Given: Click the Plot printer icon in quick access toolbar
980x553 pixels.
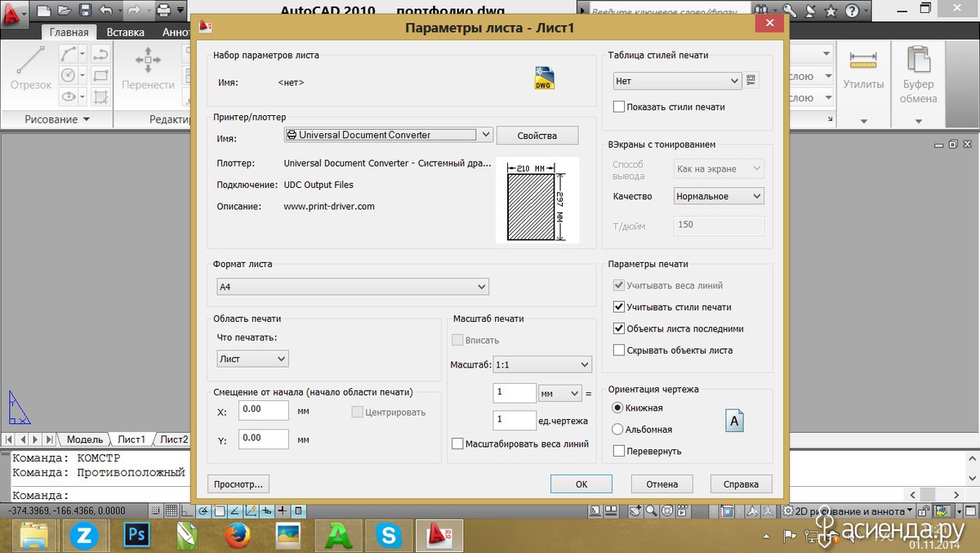Looking at the screenshot, I should click(163, 11).
